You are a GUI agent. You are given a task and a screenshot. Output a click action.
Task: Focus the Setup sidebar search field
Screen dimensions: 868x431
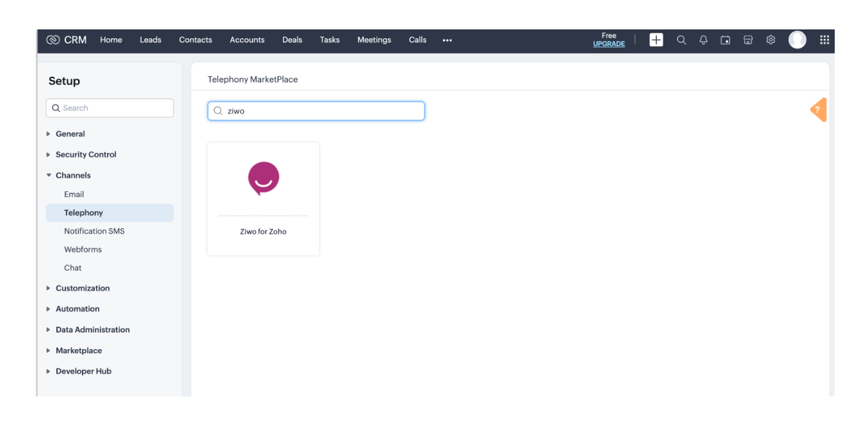(109, 108)
